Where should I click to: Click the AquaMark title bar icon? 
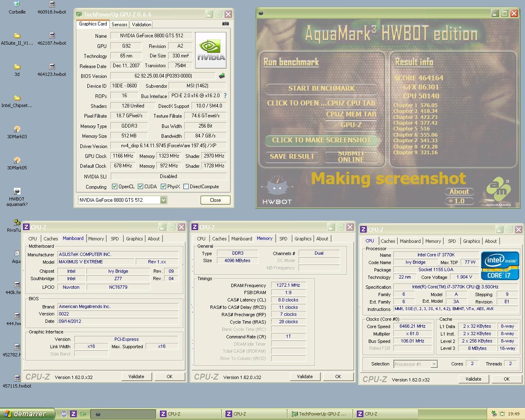[x=260, y=13]
